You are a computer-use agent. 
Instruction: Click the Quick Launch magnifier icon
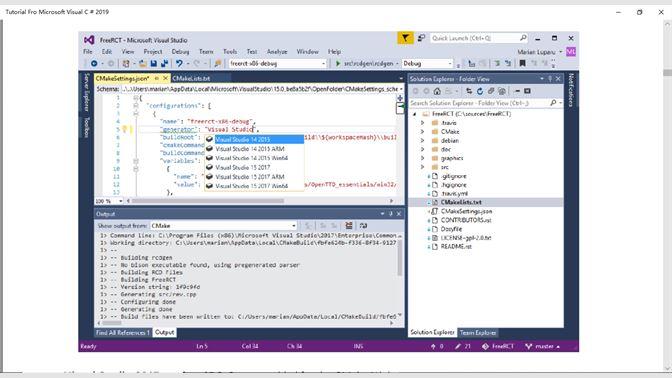click(x=523, y=38)
